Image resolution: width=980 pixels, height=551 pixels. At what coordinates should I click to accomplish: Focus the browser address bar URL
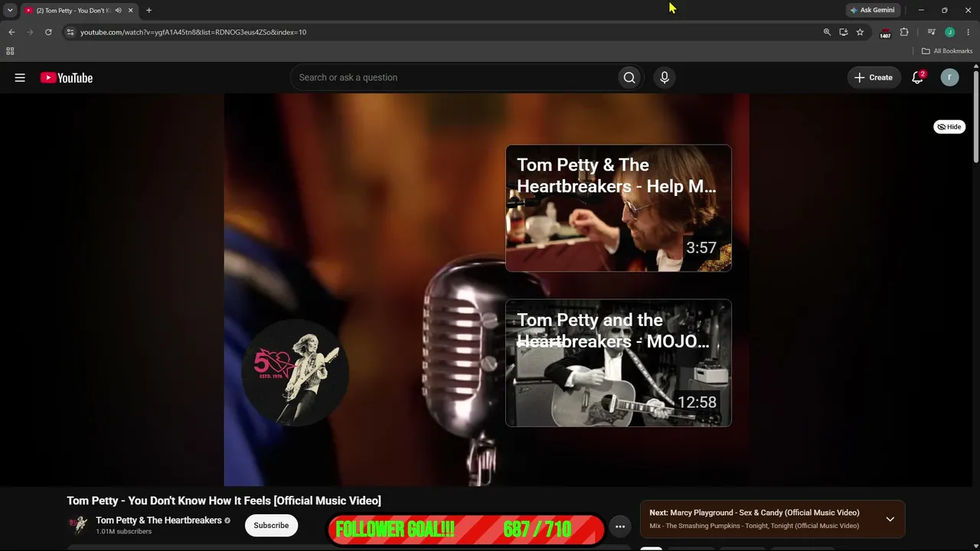click(x=193, y=32)
